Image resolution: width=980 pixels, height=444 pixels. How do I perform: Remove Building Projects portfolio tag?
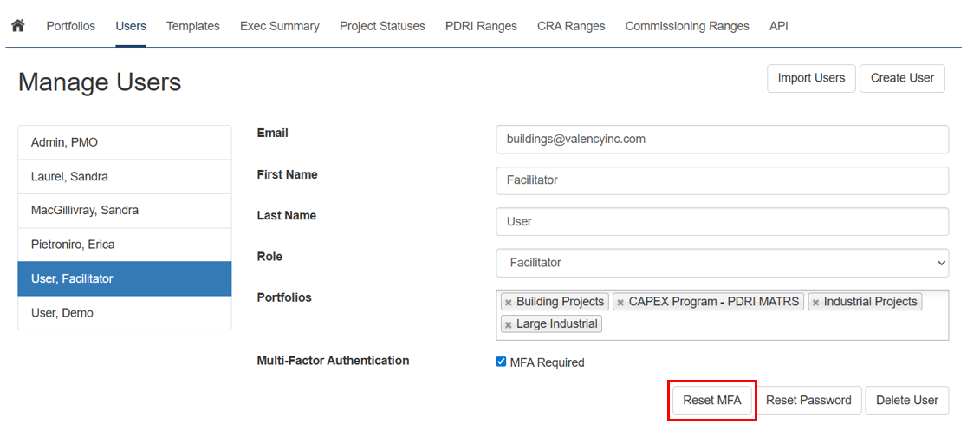[509, 303]
